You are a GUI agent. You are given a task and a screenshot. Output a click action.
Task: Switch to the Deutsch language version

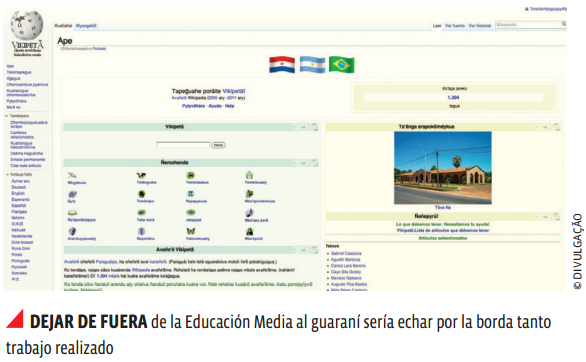(19, 187)
